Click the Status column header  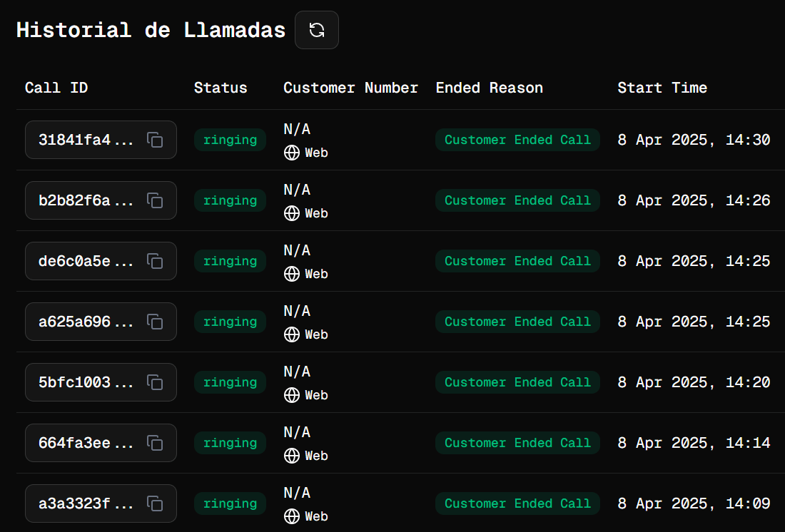[x=221, y=88]
